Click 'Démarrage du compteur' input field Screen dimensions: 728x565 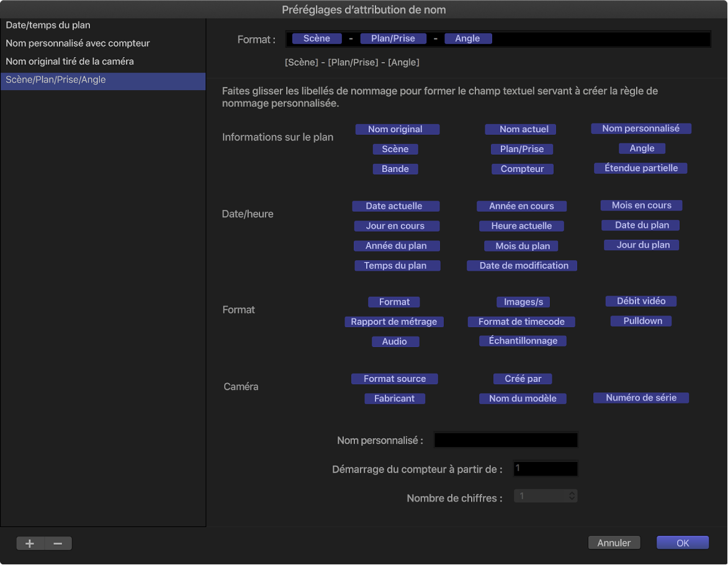click(x=546, y=469)
